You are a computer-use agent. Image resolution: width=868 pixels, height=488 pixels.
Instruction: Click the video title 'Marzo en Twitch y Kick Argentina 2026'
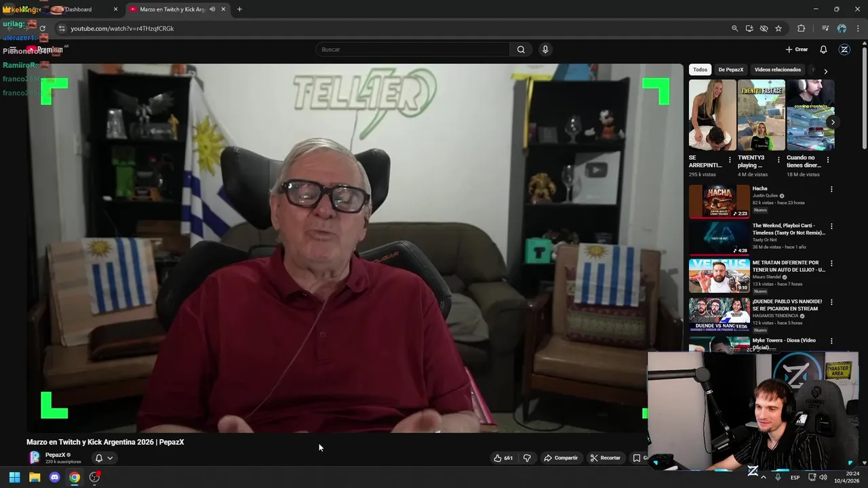(x=105, y=442)
